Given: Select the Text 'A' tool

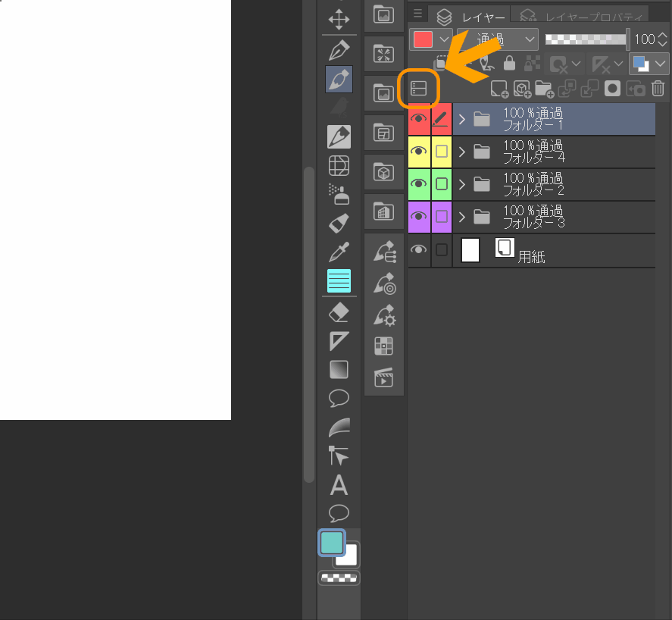Looking at the screenshot, I should click(339, 485).
